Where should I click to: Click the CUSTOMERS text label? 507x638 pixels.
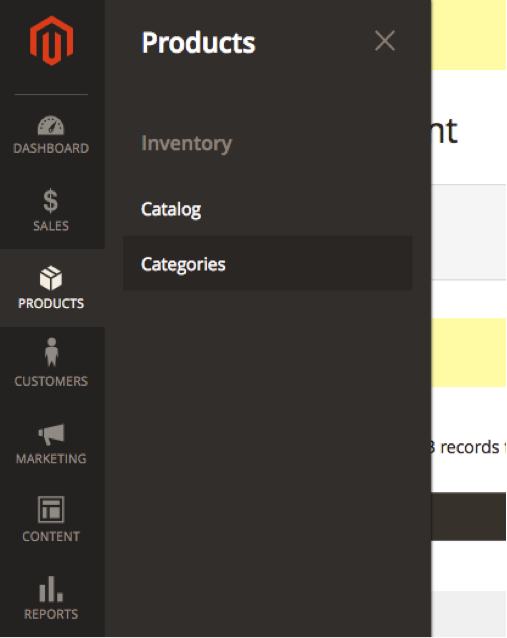(51, 381)
